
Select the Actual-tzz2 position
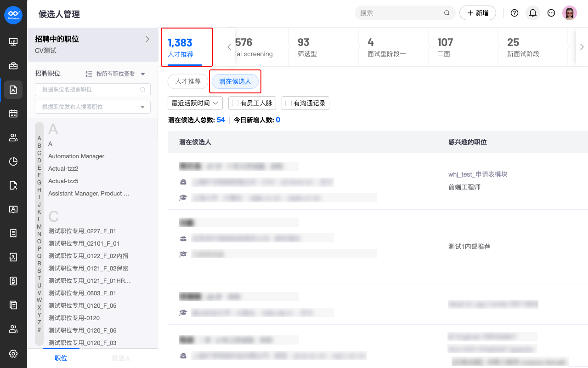coord(63,169)
